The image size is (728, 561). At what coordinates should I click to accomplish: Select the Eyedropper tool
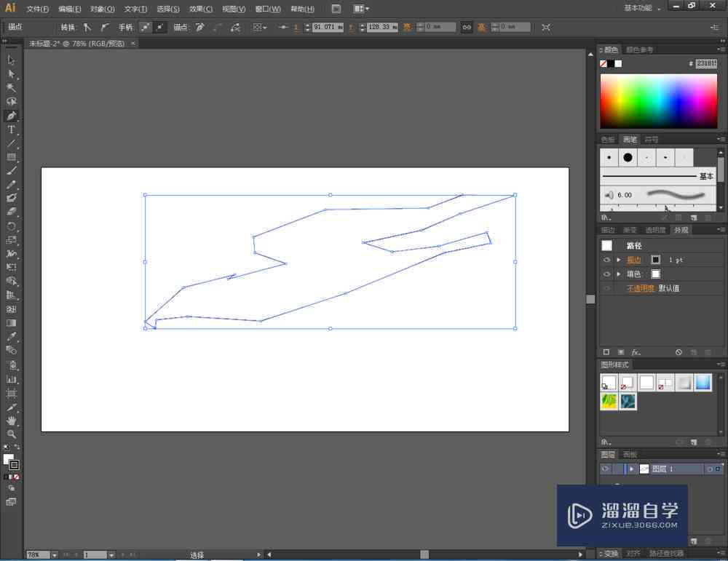coord(11,337)
